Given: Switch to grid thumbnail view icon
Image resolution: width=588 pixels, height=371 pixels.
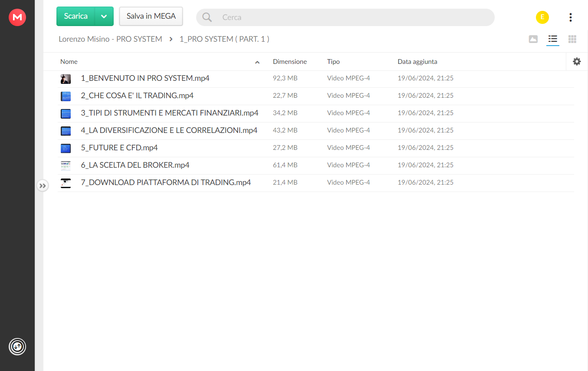Looking at the screenshot, I should tap(572, 39).
